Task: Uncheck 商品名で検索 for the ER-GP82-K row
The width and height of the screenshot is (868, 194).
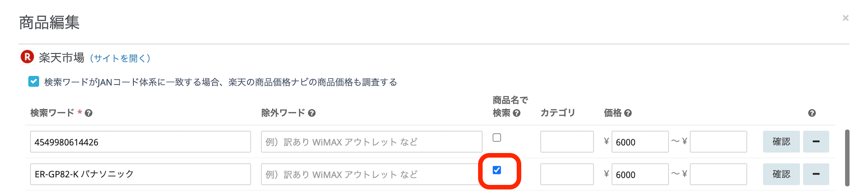Action: 497,170
